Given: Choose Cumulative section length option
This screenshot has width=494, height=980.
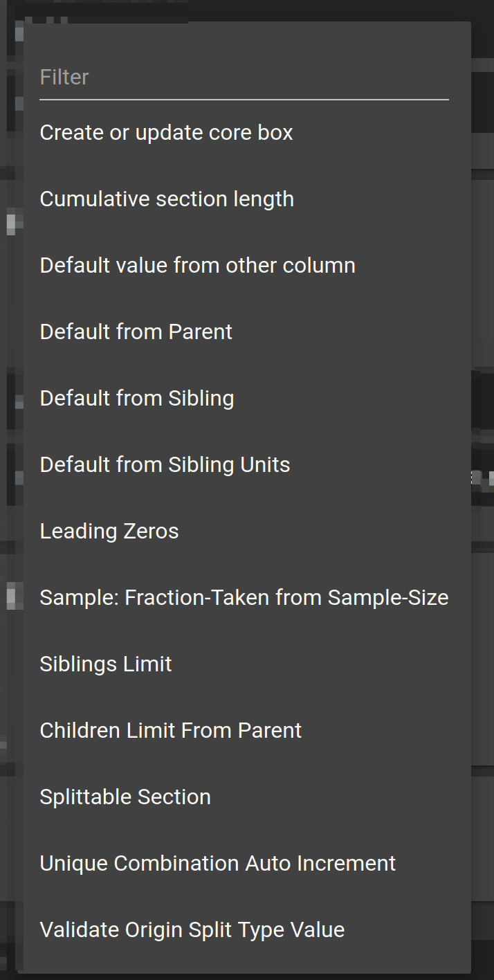Looking at the screenshot, I should [167, 199].
